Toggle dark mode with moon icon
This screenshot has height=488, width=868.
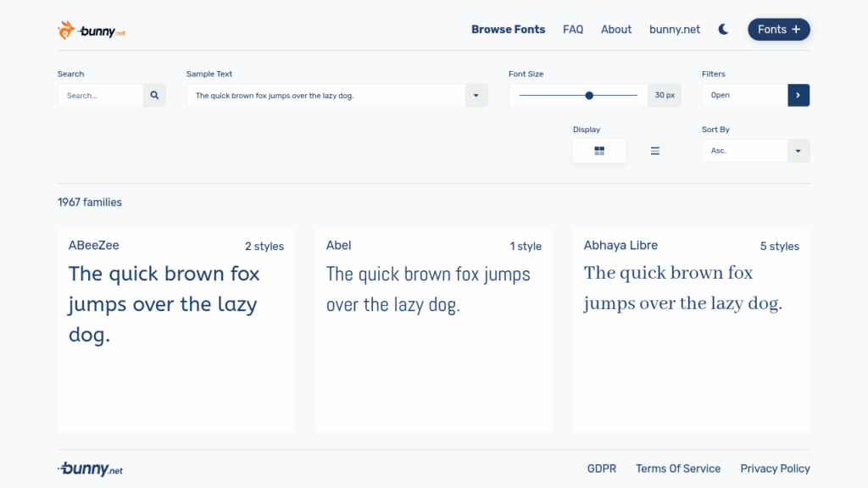coord(724,30)
